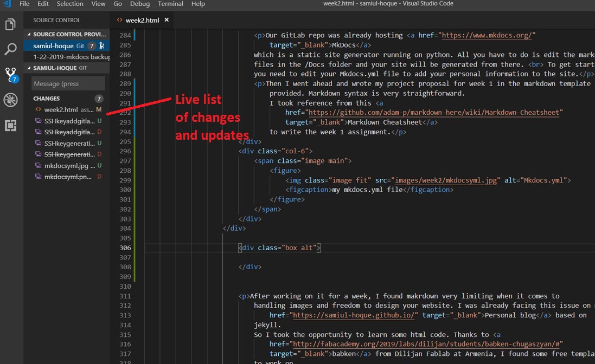Click the span class="image main" line
595x364 pixels.
pos(303,161)
